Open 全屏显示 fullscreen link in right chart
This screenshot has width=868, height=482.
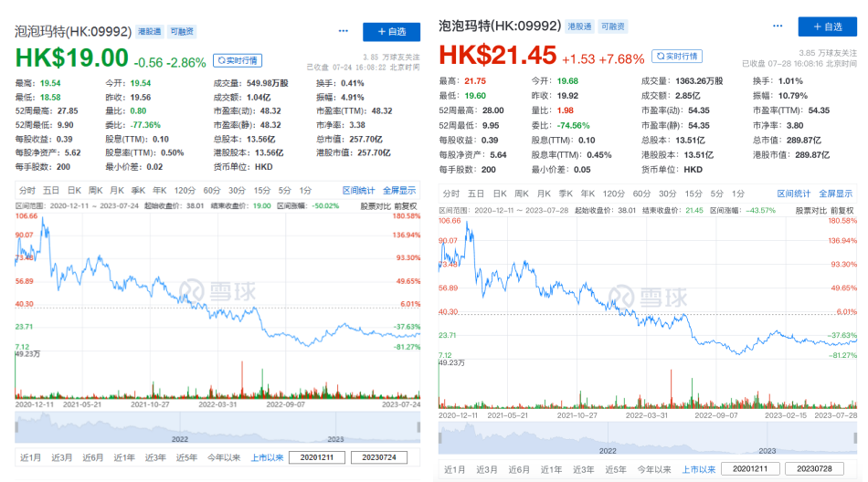(836, 194)
